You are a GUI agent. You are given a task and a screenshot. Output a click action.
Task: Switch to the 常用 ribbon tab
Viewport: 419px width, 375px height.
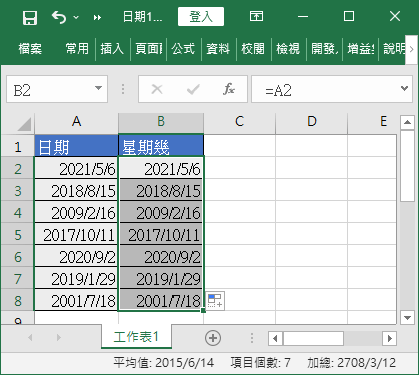tap(77, 49)
